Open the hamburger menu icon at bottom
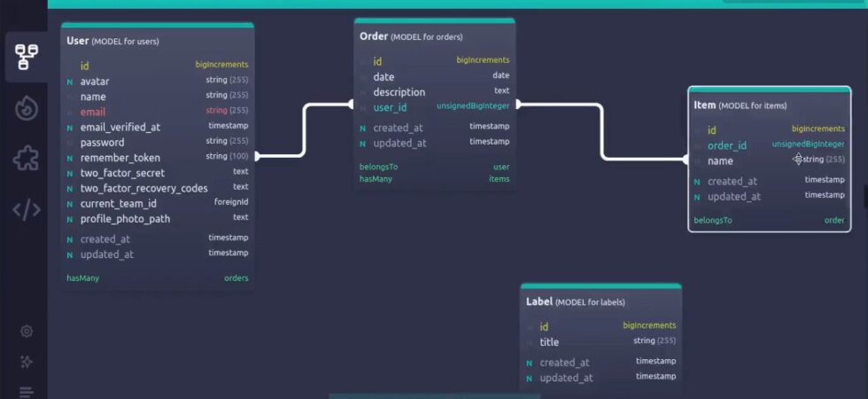868x399 pixels. point(26,392)
